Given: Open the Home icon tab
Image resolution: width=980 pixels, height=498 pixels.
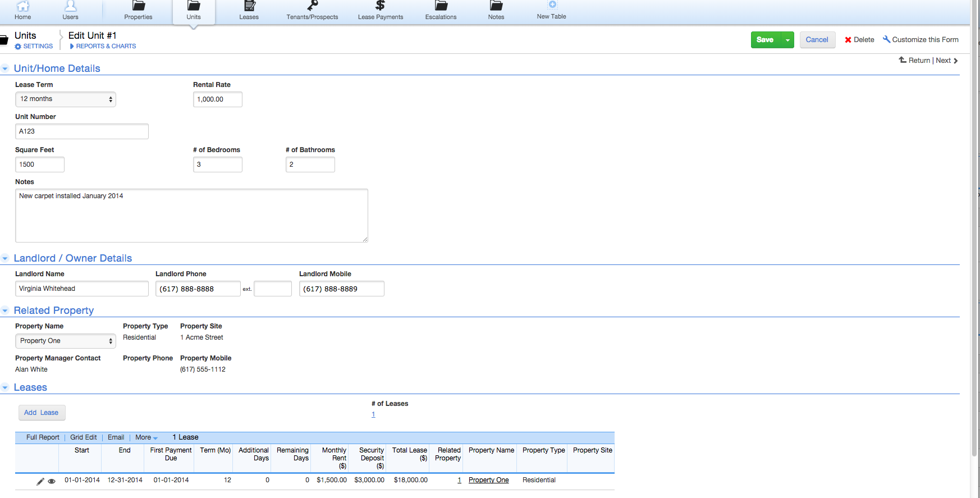Looking at the screenshot, I should click(x=23, y=7).
